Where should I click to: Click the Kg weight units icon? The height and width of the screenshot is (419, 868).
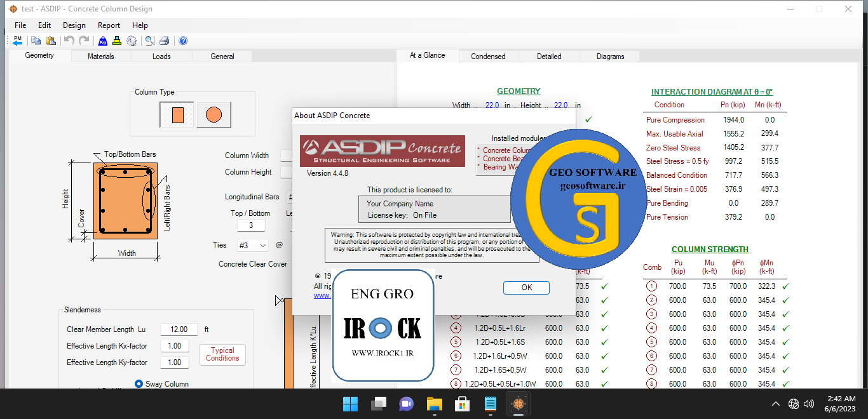103,41
